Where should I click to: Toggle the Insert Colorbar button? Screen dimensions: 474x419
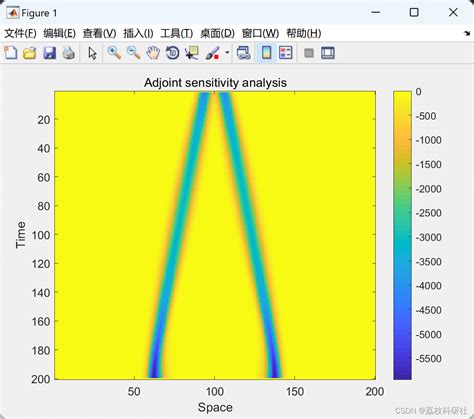pyautogui.click(x=266, y=53)
